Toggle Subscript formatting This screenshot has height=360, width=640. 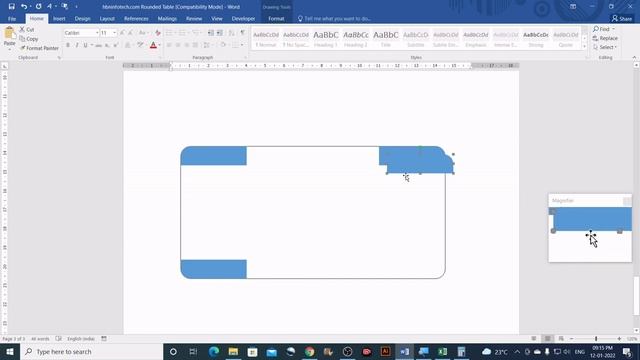pyautogui.click(x=107, y=45)
